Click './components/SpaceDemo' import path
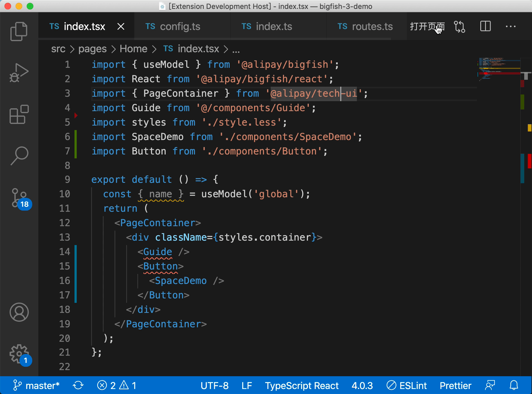 (288, 137)
